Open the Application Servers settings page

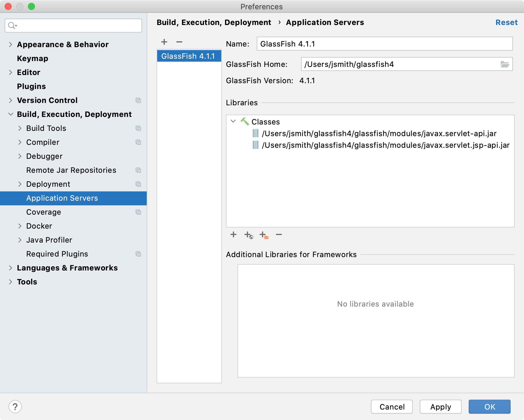pyautogui.click(x=62, y=198)
